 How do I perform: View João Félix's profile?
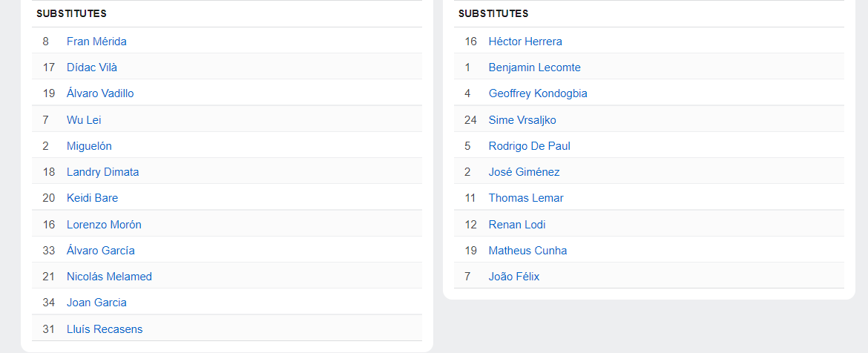pyautogui.click(x=514, y=277)
